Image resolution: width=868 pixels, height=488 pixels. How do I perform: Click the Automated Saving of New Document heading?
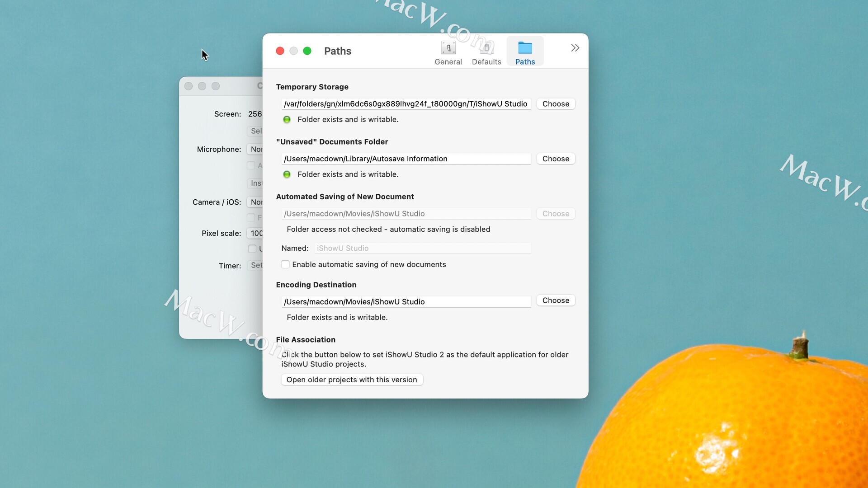[x=345, y=197]
